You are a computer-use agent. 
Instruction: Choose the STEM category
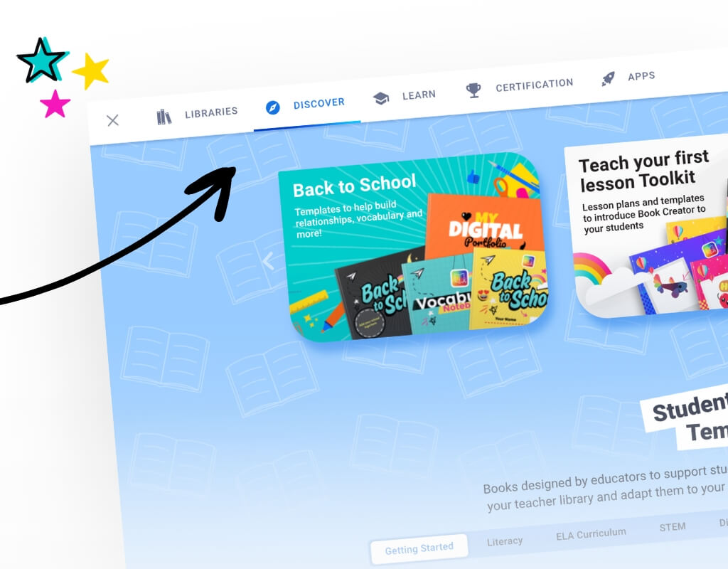tap(673, 527)
